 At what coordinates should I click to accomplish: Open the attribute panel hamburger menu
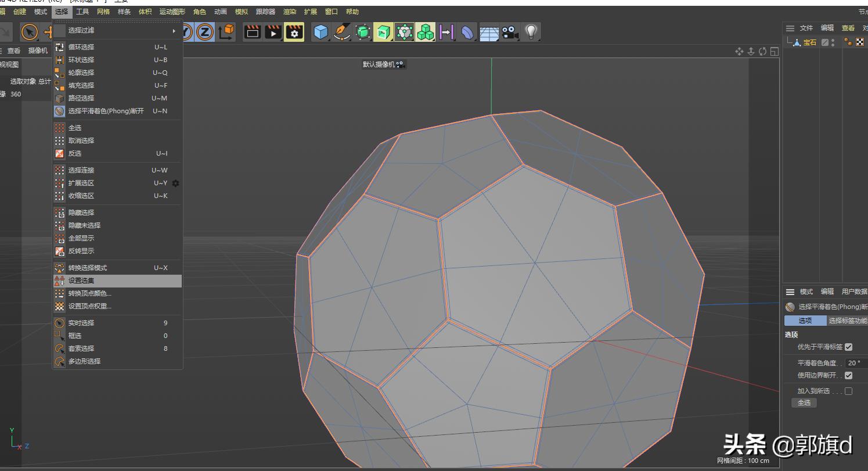pyautogui.click(x=790, y=292)
